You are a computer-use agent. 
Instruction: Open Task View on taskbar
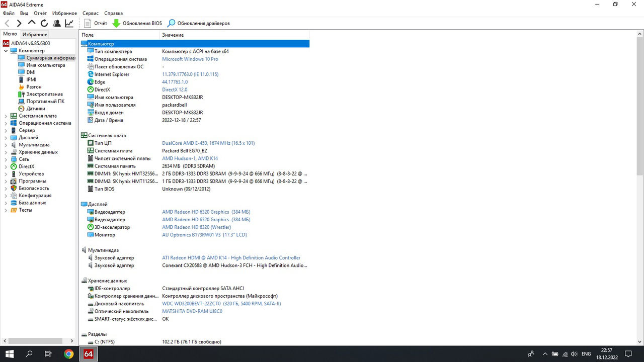click(x=48, y=354)
